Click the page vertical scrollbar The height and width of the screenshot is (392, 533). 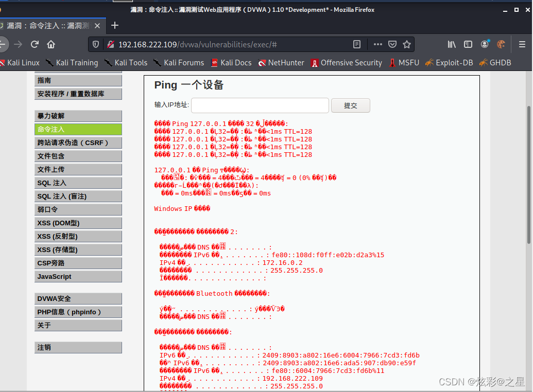point(528,175)
